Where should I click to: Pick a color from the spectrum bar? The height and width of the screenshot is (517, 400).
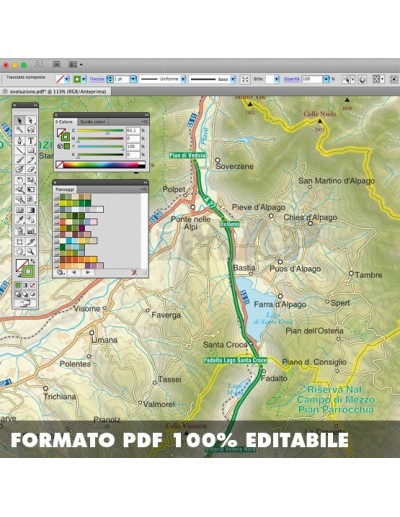(101, 165)
